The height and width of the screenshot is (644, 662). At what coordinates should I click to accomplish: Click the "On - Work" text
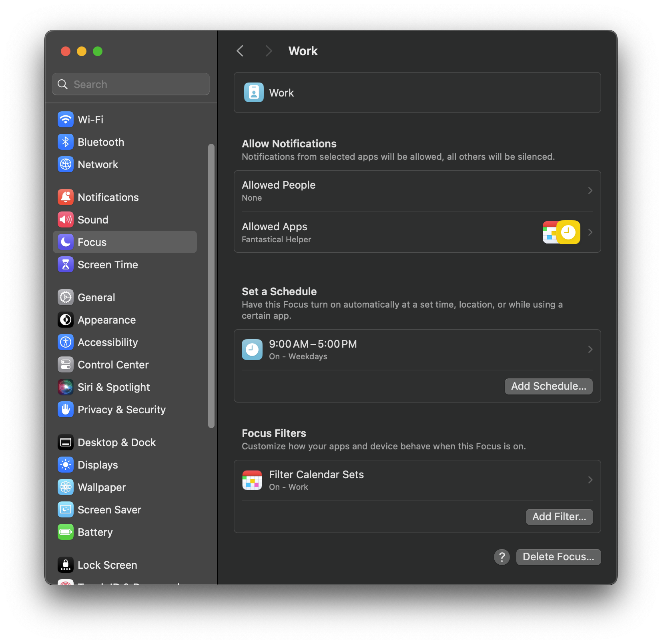click(x=288, y=487)
